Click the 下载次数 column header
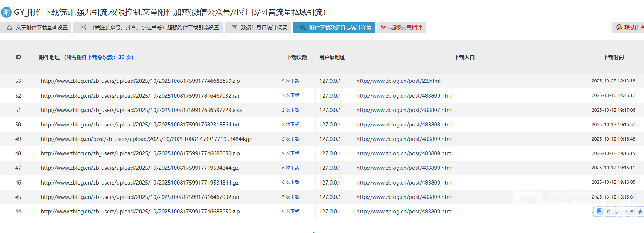This screenshot has width=644, height=233. pos(297,57)
